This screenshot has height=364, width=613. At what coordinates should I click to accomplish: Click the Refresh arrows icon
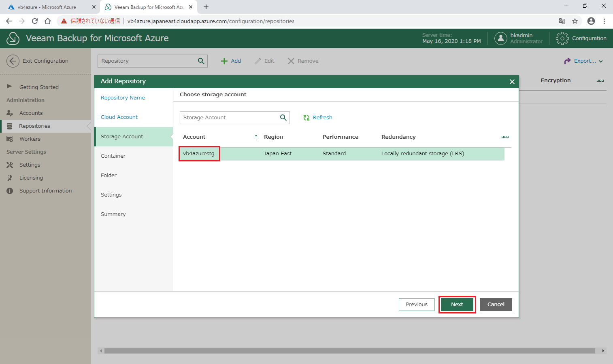click(x=306, y=118)
